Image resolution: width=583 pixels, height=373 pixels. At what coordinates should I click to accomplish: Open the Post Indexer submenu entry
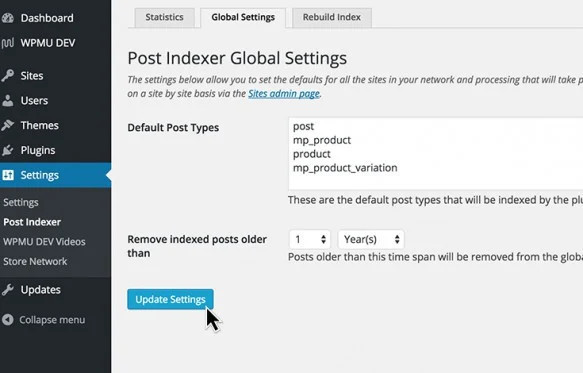click(32, 222)
